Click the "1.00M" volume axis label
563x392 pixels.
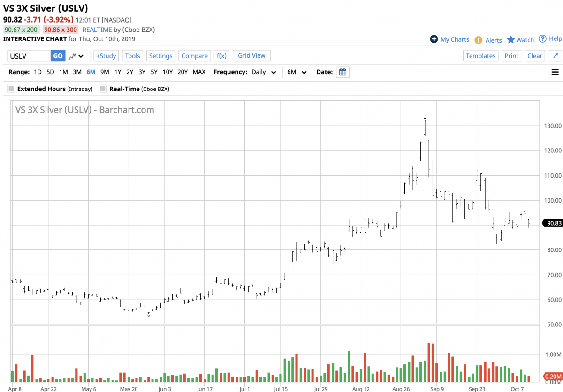553,355
